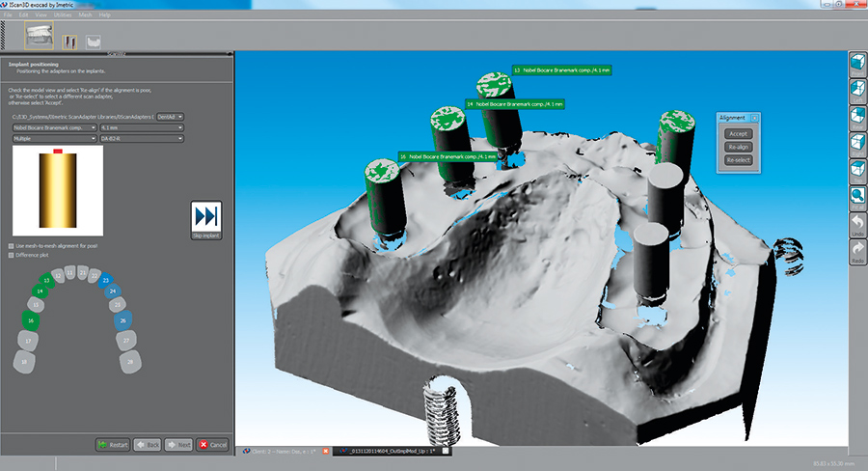Open the Edit menu
This screenshot has width=868, height=471.
pyautogui.click(x=23, y=15)
